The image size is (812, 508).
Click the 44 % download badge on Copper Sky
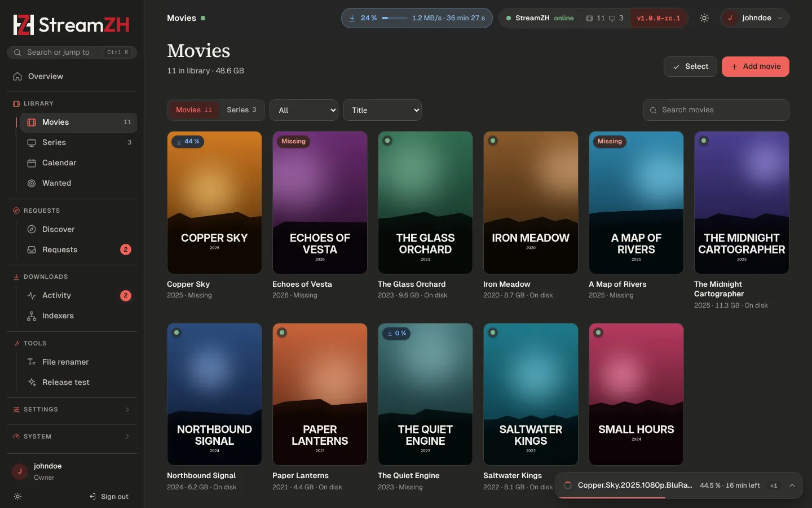[188, 142]
